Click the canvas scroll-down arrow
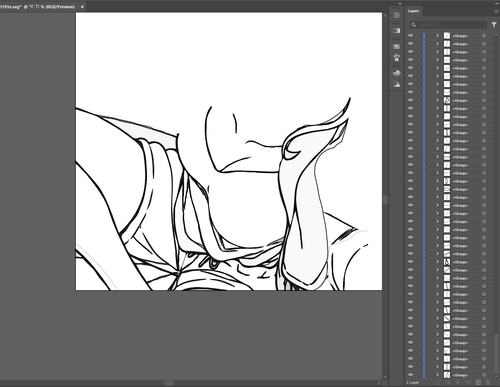Screen dimensions: 500x387 pos(385,377)
